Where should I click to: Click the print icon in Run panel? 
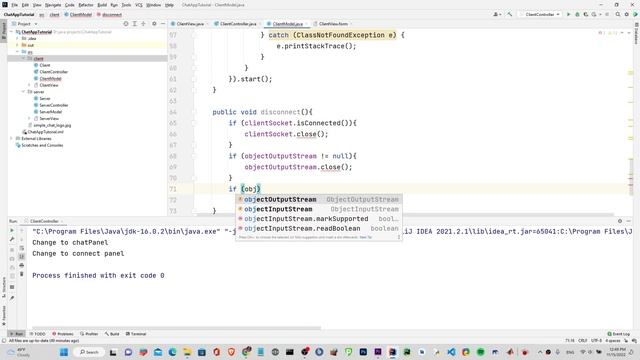point(22,265)
